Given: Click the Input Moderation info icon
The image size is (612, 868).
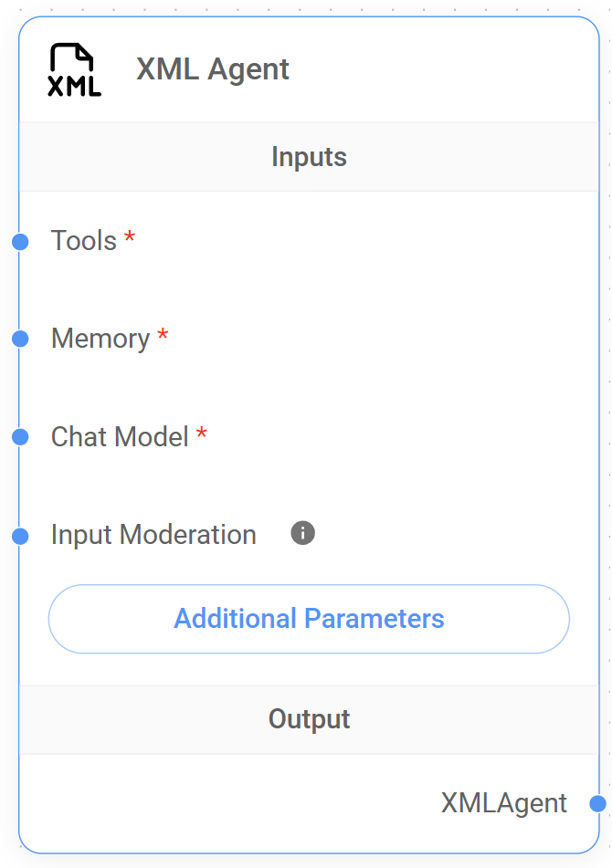Looking at the screenshot, I should [x=303, y=533].
